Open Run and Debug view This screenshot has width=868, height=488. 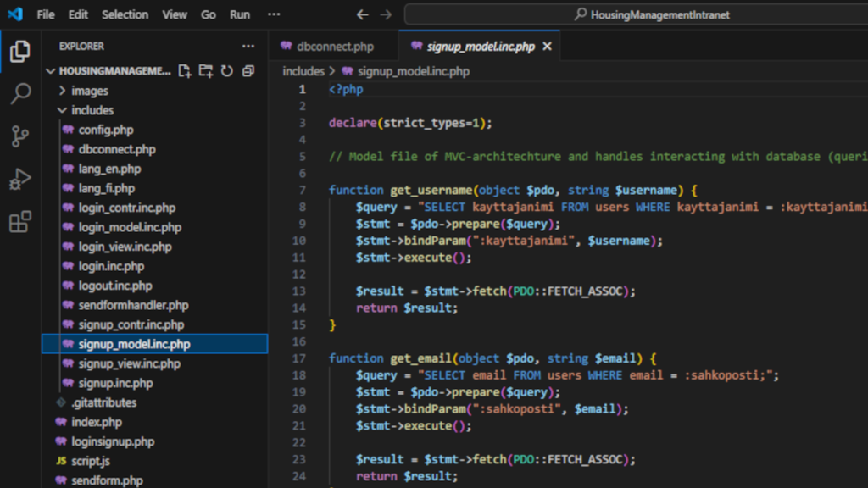(x=20, y=180)
